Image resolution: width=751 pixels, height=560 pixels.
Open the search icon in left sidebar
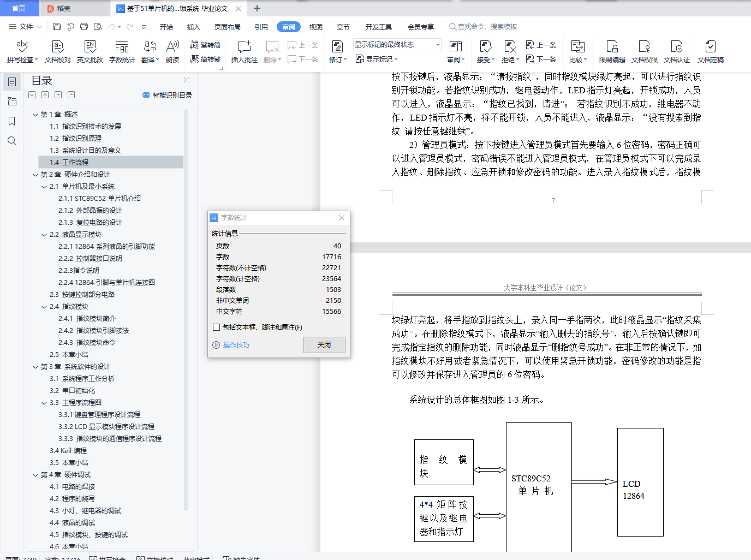click(12, 141)
